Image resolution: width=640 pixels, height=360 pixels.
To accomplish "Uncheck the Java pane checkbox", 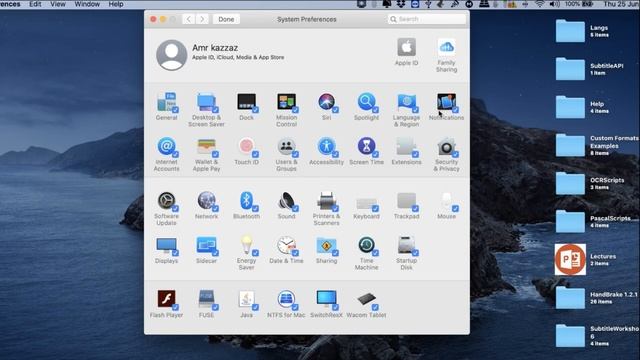I will coord(255,307).
